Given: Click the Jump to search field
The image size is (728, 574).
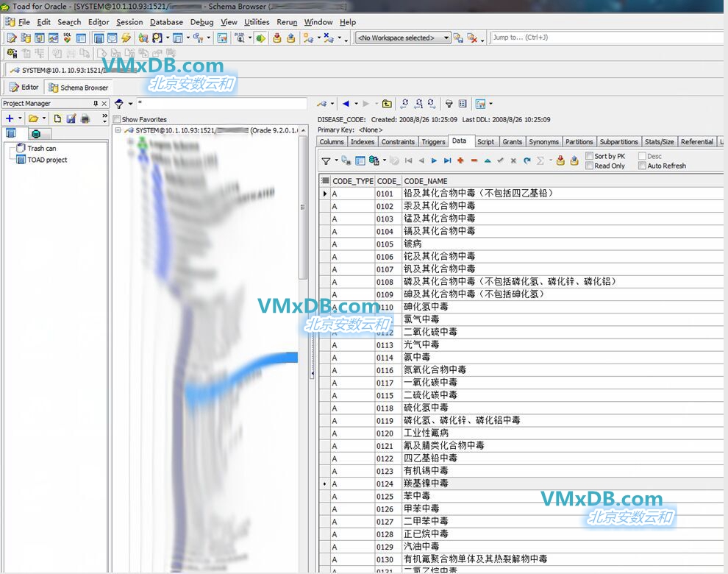Looking at the screenshot, I should point(606,38).
